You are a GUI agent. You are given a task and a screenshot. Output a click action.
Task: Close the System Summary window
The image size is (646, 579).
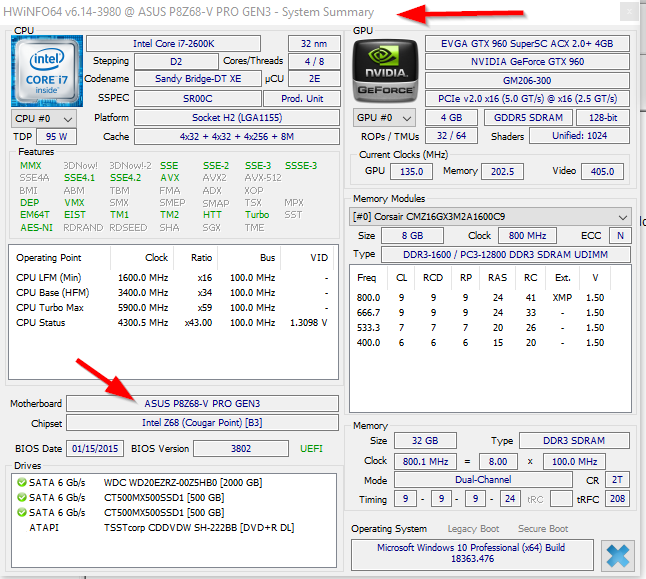pos(629,12)
